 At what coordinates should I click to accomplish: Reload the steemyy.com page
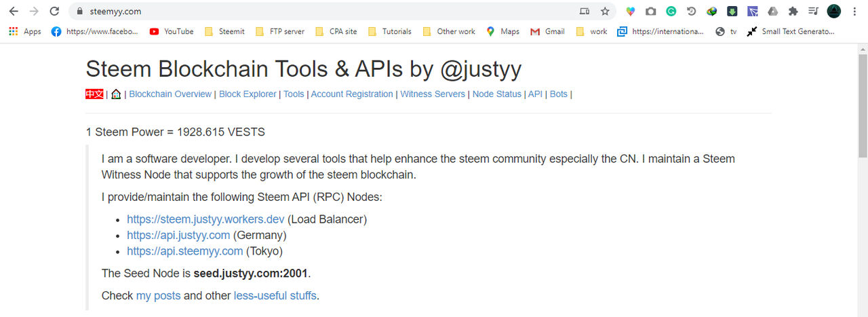(x=55, y=12)
